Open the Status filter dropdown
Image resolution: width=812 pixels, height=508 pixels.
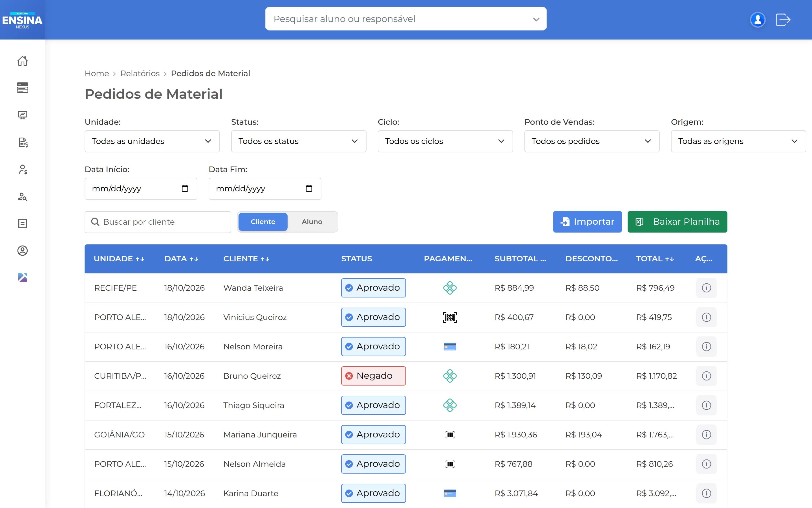299,141
